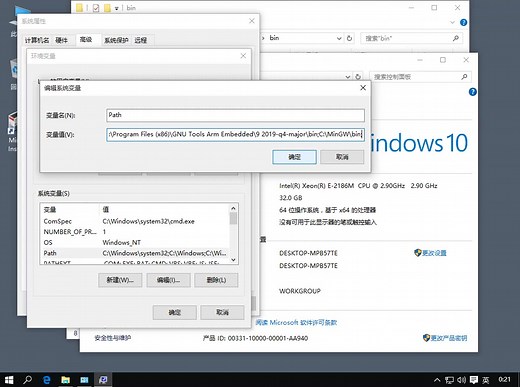Switch to the Computer Name tab
520x387 pixels.
[x=37, y=40]
